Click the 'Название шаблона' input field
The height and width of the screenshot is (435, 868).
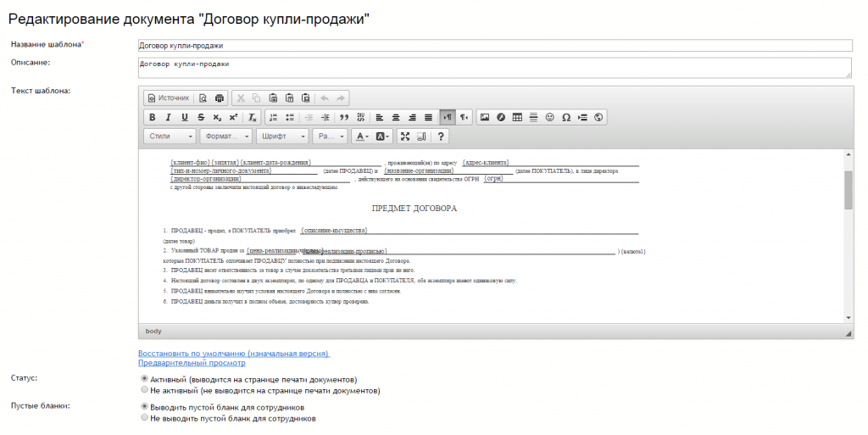[x=494, y=46]
